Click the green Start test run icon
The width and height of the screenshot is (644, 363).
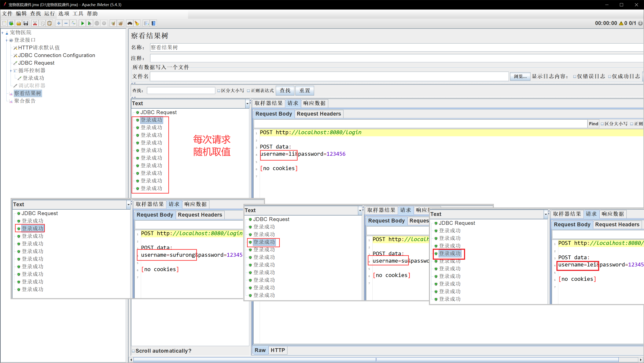pos(82,23)
